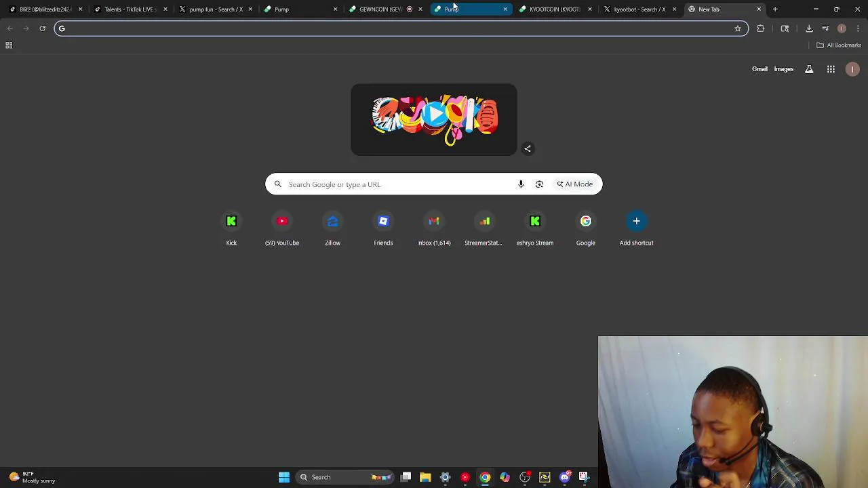
Task: Play the Google Doodle
Action: tap(434, 115)
